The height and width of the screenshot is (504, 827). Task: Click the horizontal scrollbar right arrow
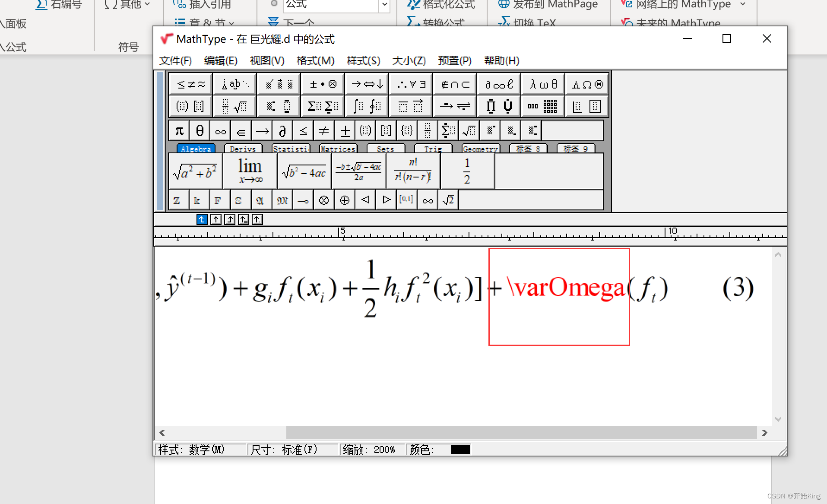(x=765, y=432)
